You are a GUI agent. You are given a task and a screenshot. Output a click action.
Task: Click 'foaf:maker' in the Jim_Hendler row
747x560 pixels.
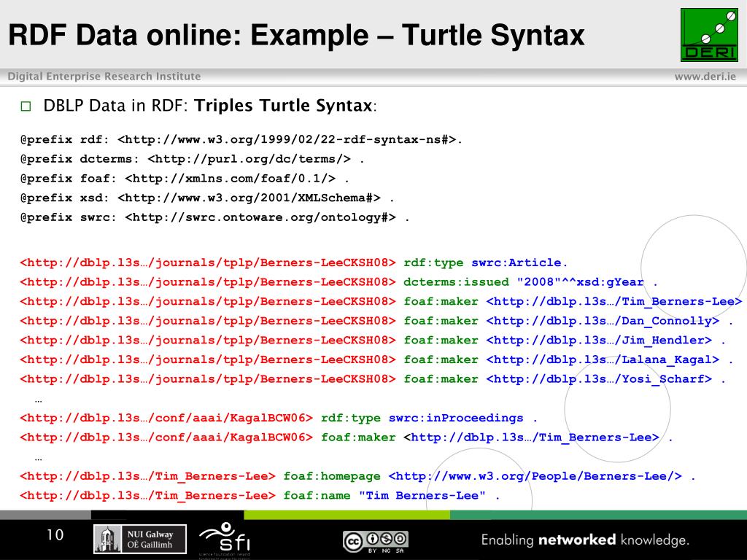[x=441, y=341]
